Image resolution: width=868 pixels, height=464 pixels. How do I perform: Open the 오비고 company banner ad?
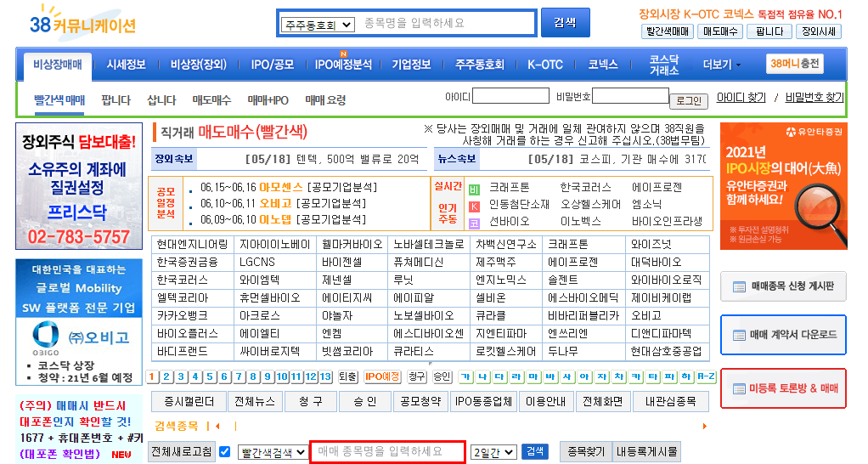[79, 322]
